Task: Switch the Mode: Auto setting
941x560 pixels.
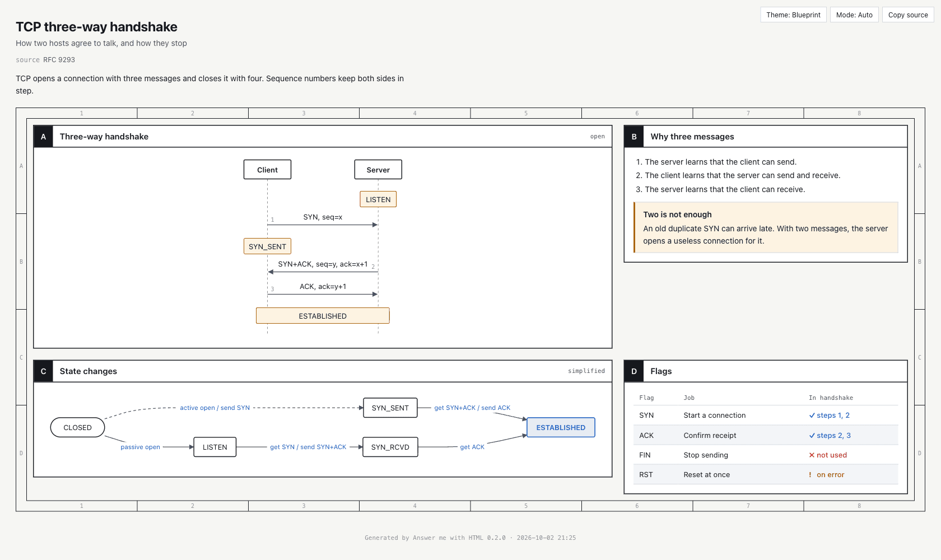Action: pyautogui.click(x=854, y=15)
